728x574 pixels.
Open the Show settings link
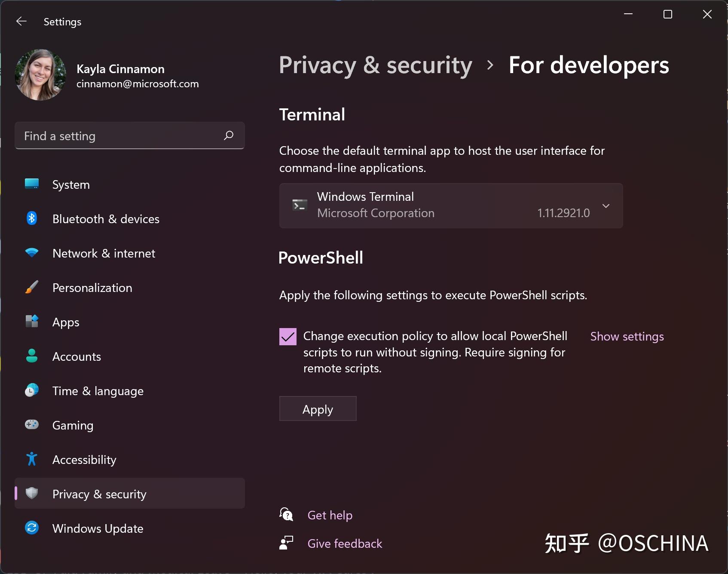tap(627, 336)
